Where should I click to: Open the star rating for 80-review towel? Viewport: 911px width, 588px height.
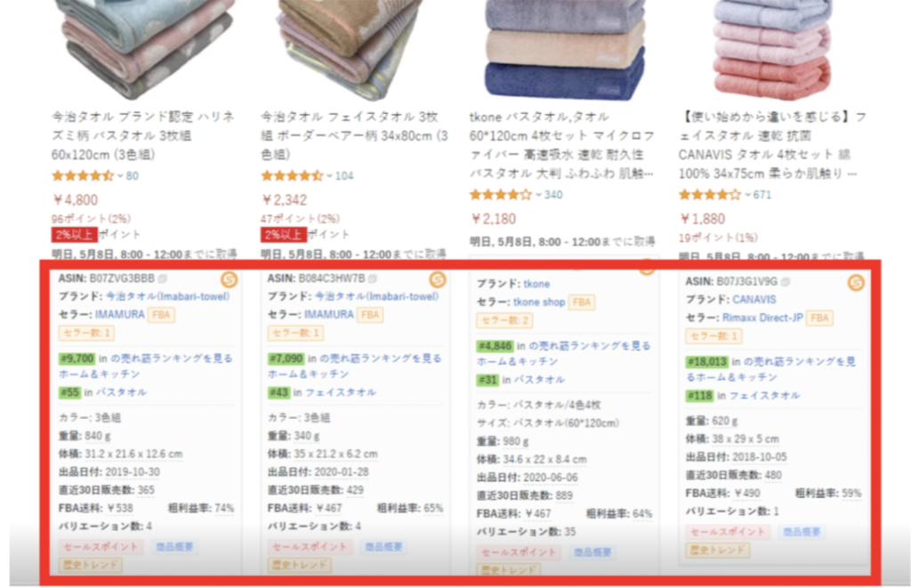(x=83, y=175)
